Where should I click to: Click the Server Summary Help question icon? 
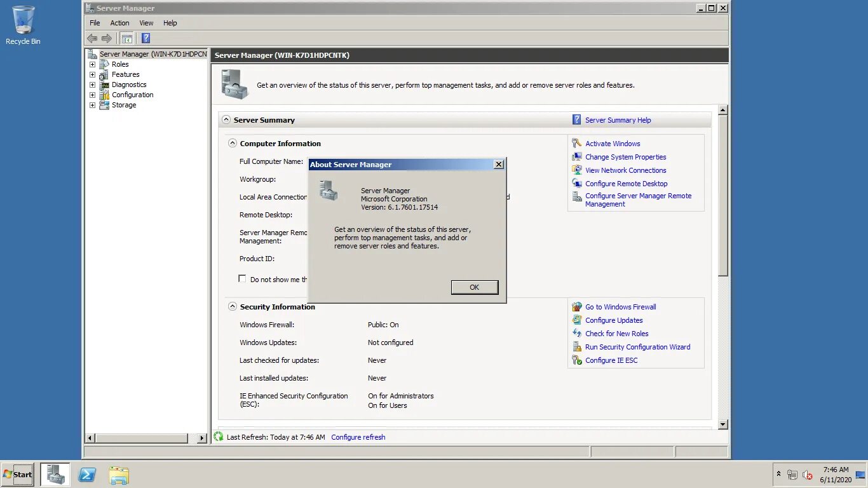[576, 119]
